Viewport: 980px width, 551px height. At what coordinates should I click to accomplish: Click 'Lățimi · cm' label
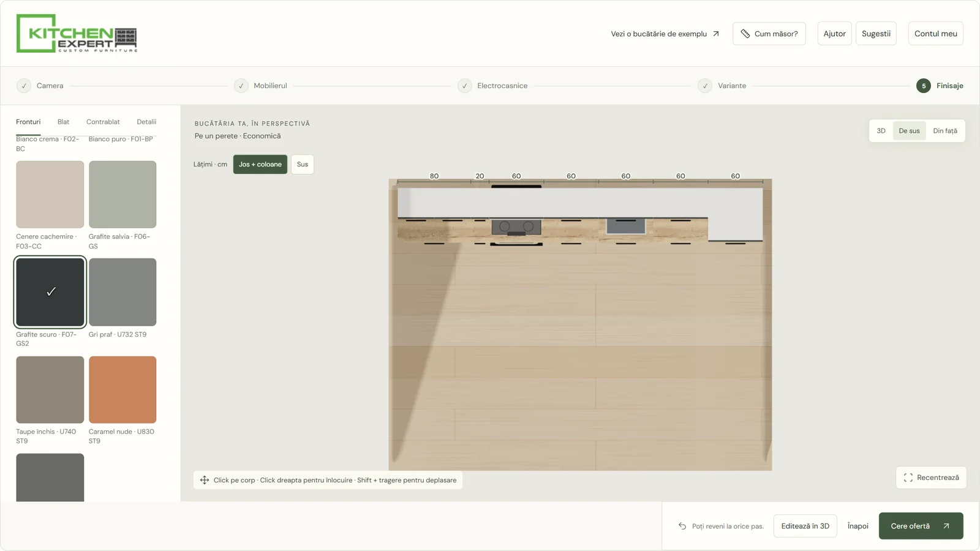(x=210, y=164)
